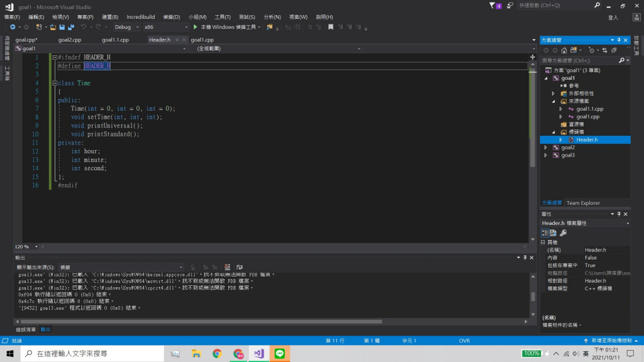The height and width of the screenshot is (362, 644).
Task: Click the Show All Files icon in Solution Explorer
Action: [x=614, y=50]
